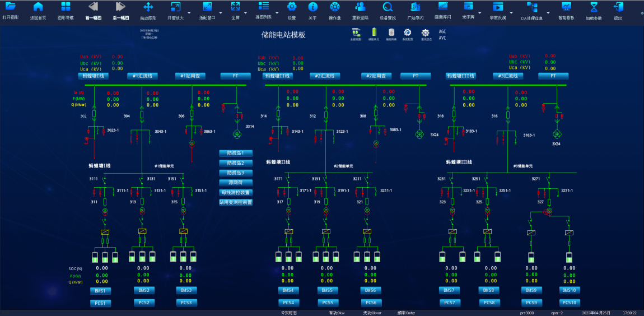Toggle disconnector switch 3271
The width and height of the screenshot is (644, 316).
(549, 180)
